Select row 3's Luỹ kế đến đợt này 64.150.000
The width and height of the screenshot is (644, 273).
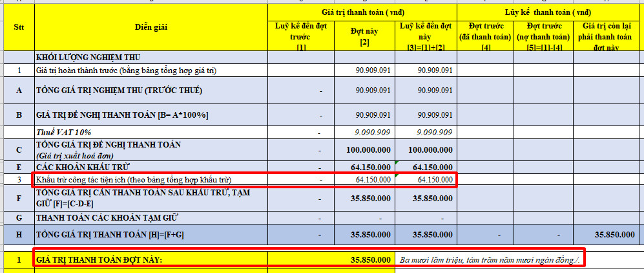(426, 180)
